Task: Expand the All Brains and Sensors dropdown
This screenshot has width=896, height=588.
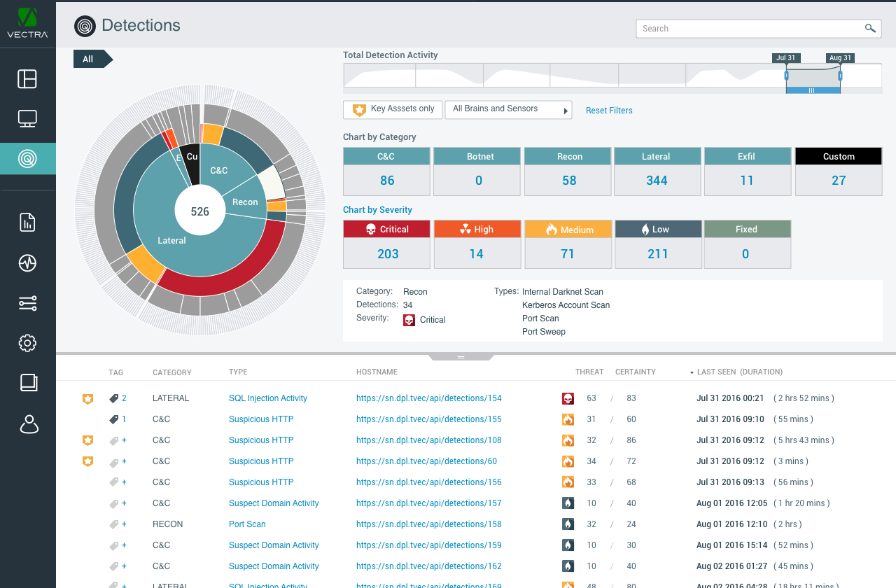Action: pos(509,110)
